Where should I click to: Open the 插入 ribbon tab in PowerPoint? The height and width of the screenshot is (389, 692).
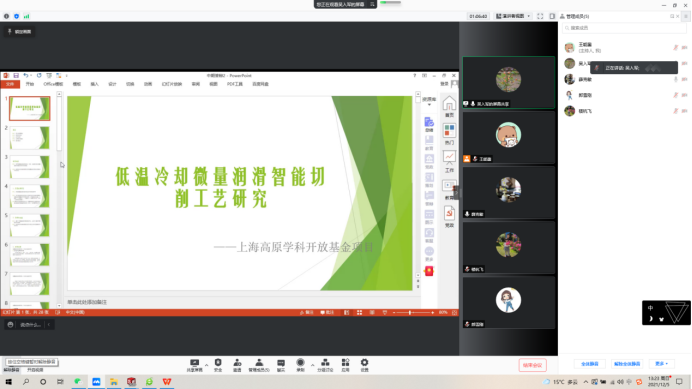tap(94, 84)
